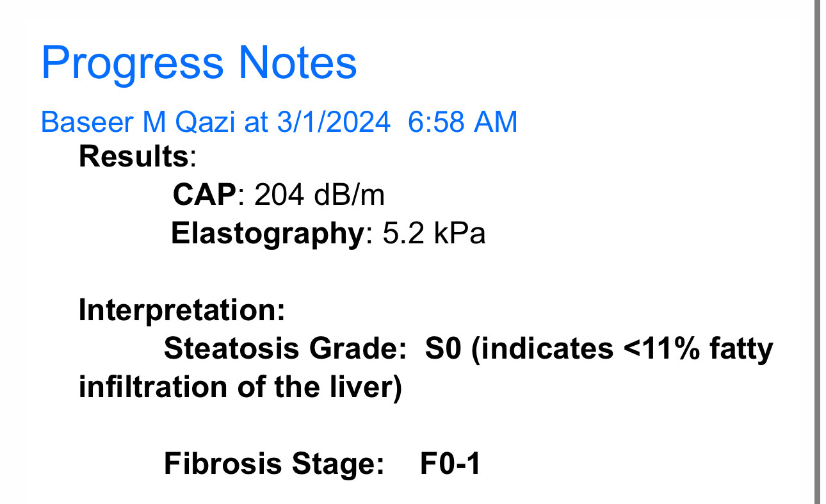Image resolution: width=826 pixels, height=504 pixels.
Task: Click the Progress Notes heading
Action: tap(198, 63)
